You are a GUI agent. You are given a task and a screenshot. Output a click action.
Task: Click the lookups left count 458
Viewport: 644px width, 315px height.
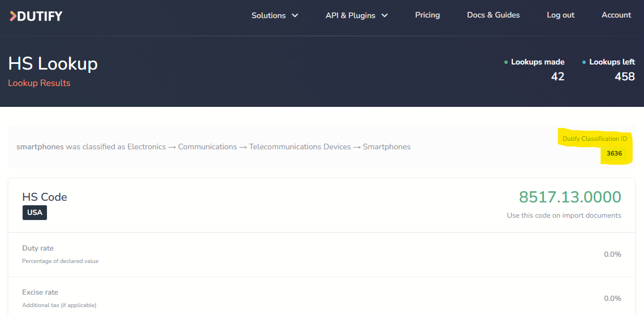[x=625, y=76]
